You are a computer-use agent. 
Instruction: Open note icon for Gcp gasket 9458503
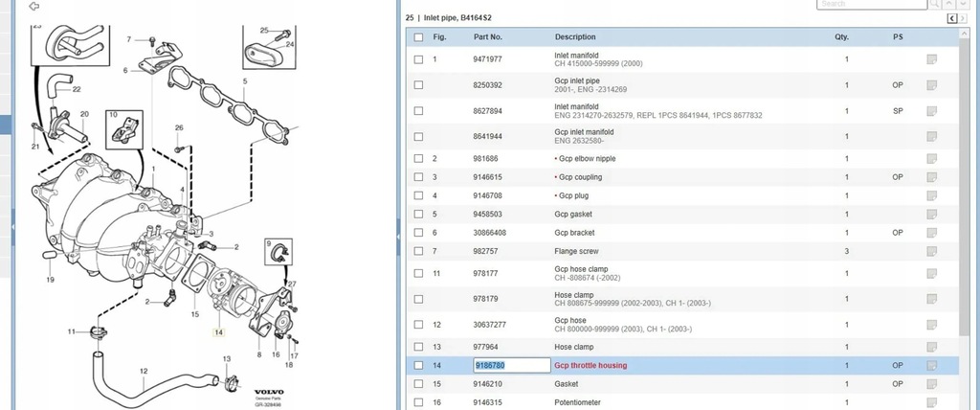tap(931, 214)
